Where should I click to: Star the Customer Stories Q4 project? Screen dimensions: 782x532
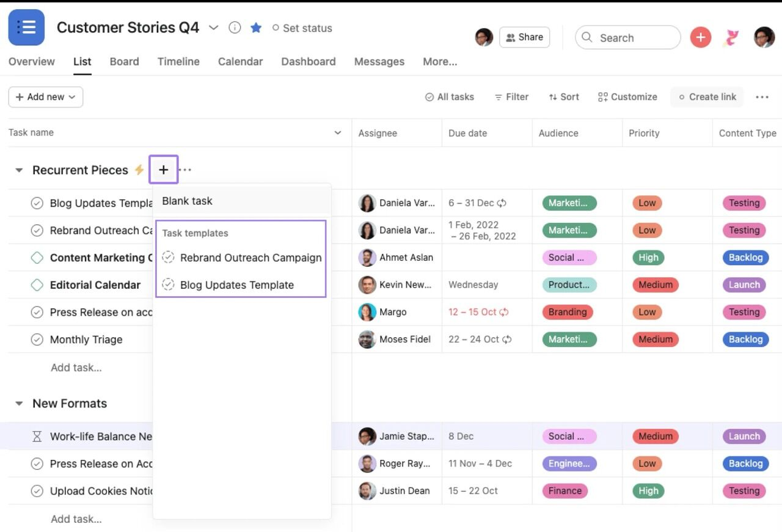pos(256,27)
